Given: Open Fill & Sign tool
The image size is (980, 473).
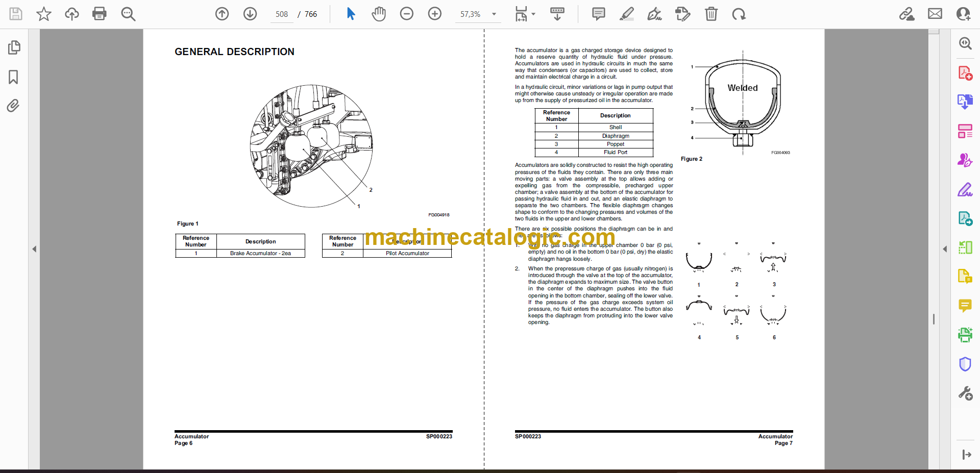Looking at the screenshot, I should point(965,190).
